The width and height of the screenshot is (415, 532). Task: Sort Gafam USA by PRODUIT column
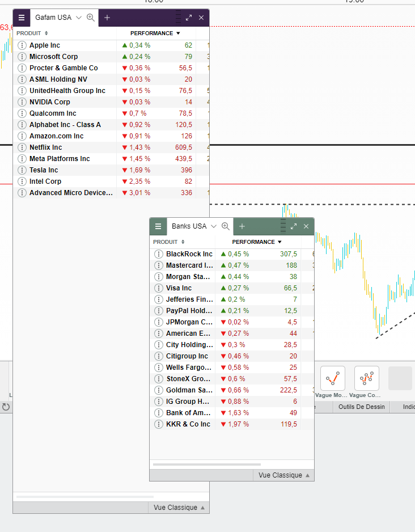(x=32, y=33)
